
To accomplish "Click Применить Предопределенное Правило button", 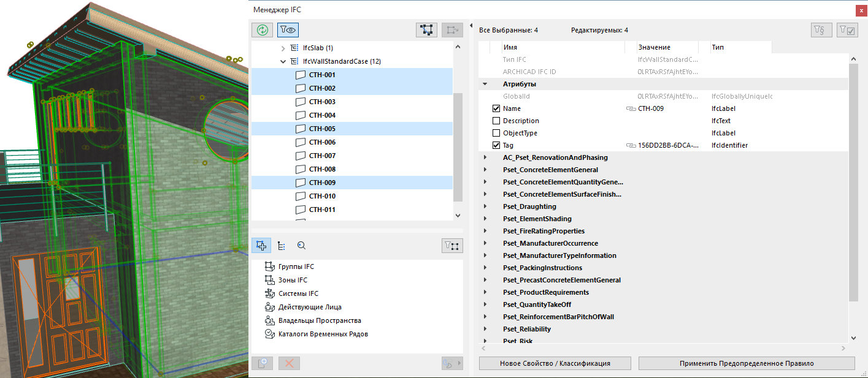I will tap(747, 363).
